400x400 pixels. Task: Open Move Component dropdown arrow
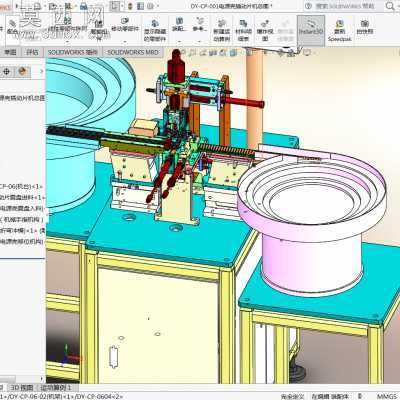tap(125, 42)
